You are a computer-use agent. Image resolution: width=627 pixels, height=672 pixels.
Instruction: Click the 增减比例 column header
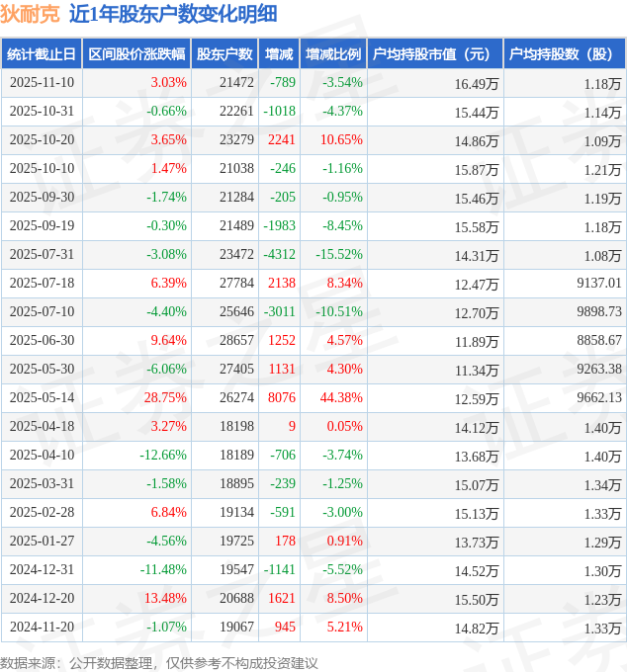pos(333,54)
